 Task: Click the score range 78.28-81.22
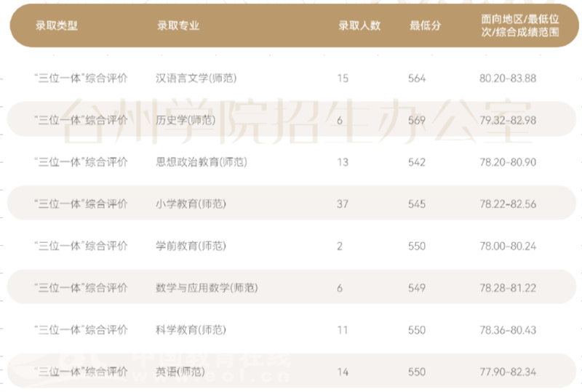508,288
